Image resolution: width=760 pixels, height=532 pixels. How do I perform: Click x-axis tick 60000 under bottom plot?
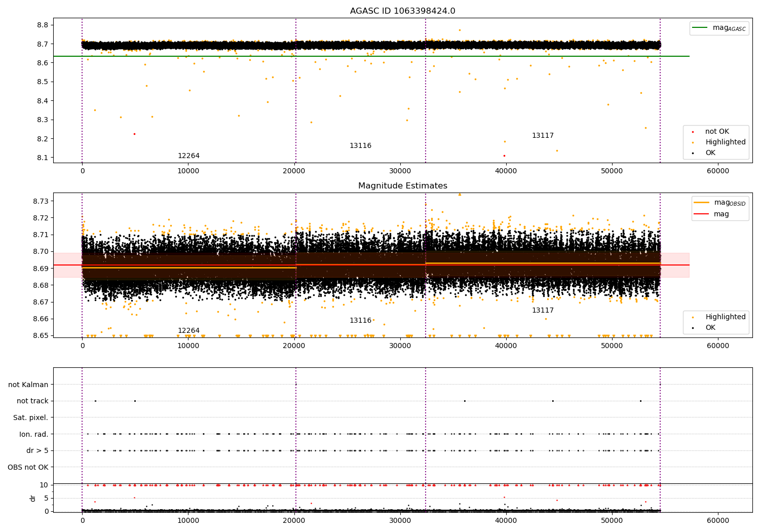(718, 521)
